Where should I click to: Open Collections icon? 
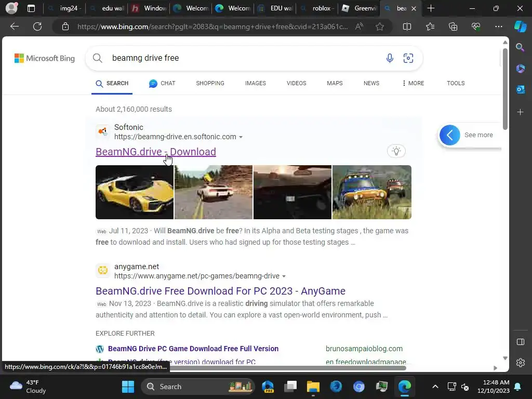point(453,26)
